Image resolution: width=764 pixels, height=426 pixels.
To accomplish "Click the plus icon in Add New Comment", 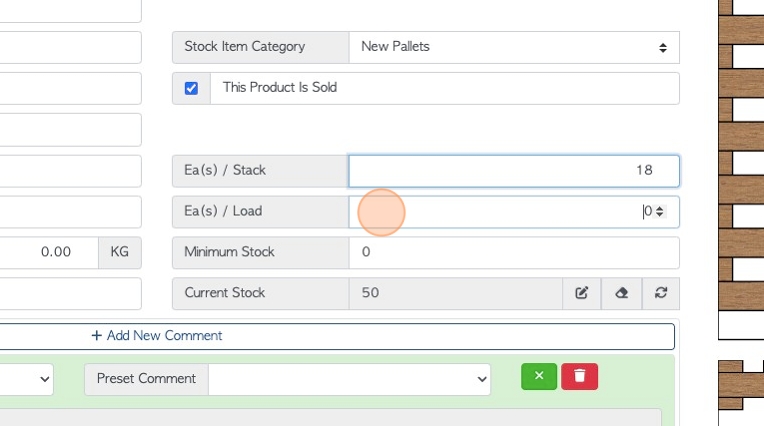I will click(96, 335).
